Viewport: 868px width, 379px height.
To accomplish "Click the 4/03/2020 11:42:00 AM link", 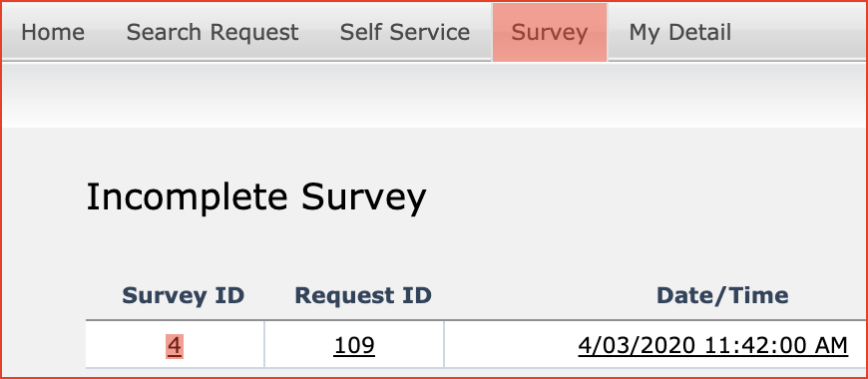I will coord(713,346).
